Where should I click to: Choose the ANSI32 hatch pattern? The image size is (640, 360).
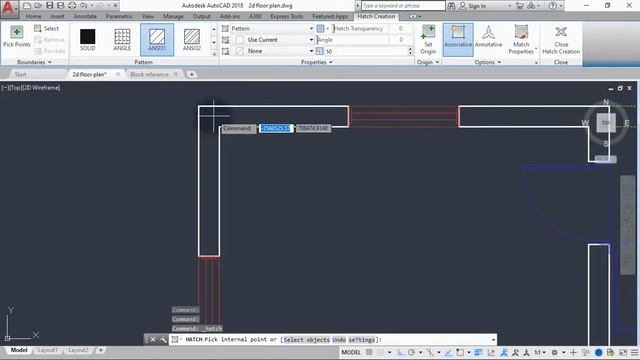[192, 40]
